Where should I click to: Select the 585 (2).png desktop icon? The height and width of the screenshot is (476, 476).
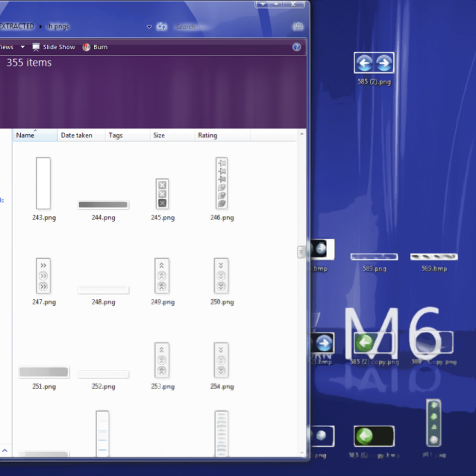click(x=374, y=63)
